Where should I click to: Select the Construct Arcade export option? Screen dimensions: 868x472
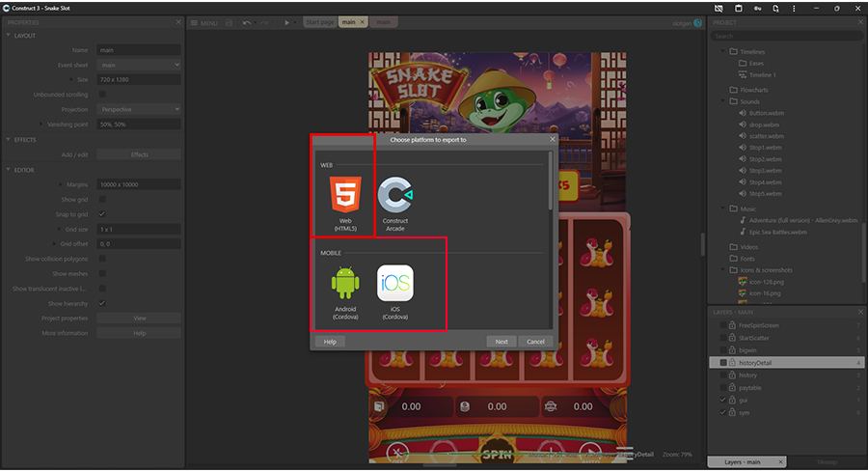(x=395, y=204)
